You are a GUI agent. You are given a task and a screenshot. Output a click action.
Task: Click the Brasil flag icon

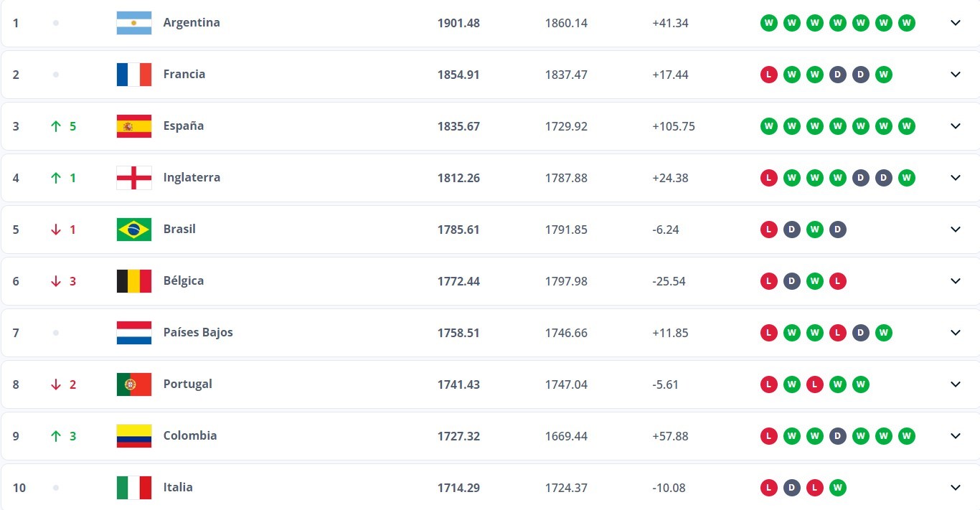(x=133, y=230)
